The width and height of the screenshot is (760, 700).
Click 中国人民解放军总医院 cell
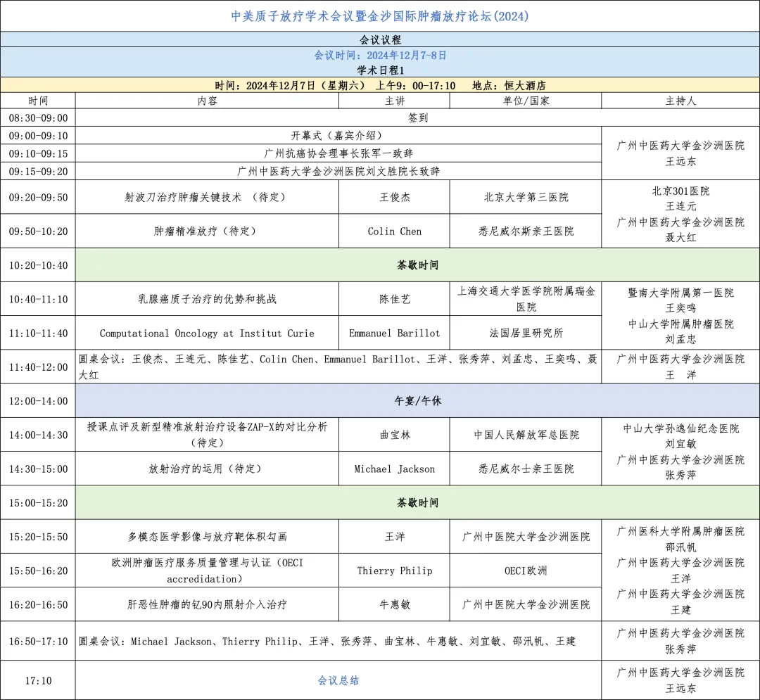526,435
